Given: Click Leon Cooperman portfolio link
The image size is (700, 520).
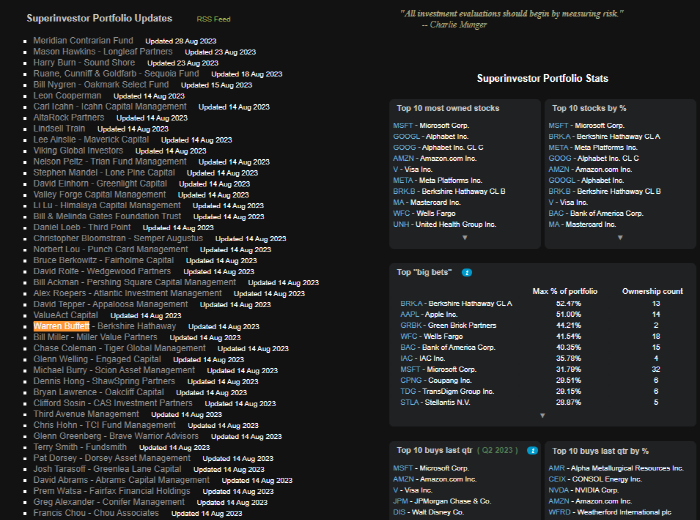Looking at the screenshot, I should pyautogui.click(x=67, y=96).
